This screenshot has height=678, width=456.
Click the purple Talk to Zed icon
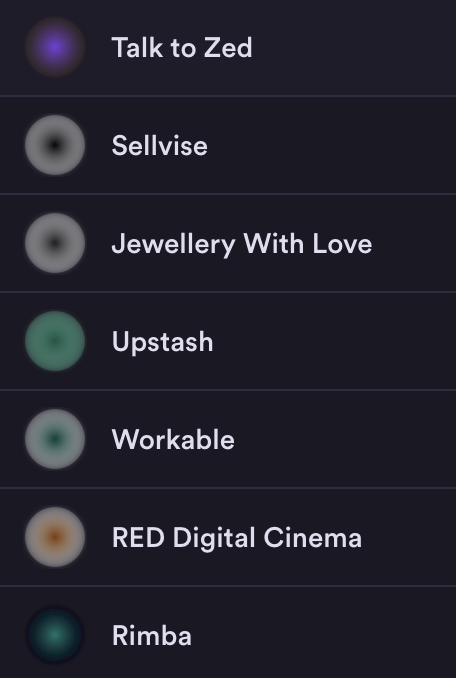(55, 47)
